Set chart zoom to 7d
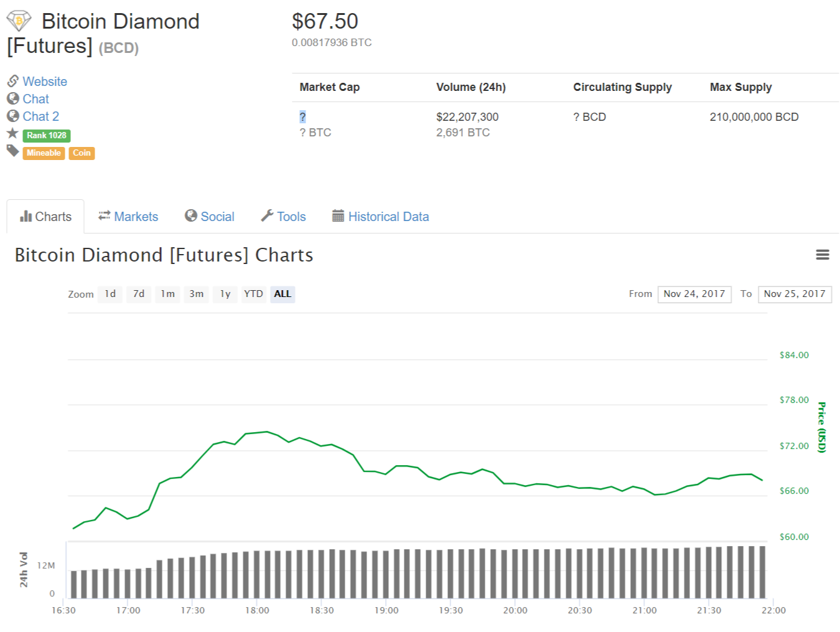The height and width of the screenshot is (632, 840). tap(139, 294)
